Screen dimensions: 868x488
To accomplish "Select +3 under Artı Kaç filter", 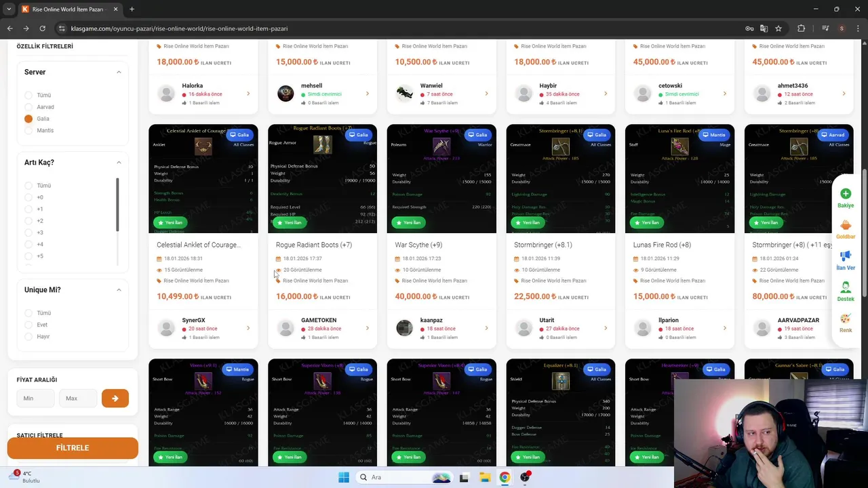I will (28, 232).
